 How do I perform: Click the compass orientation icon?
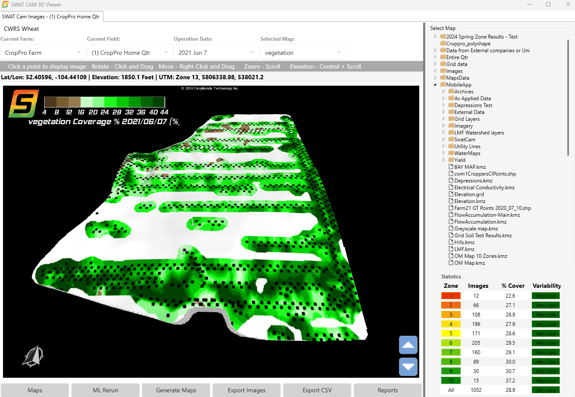click(x=33, y=356)
